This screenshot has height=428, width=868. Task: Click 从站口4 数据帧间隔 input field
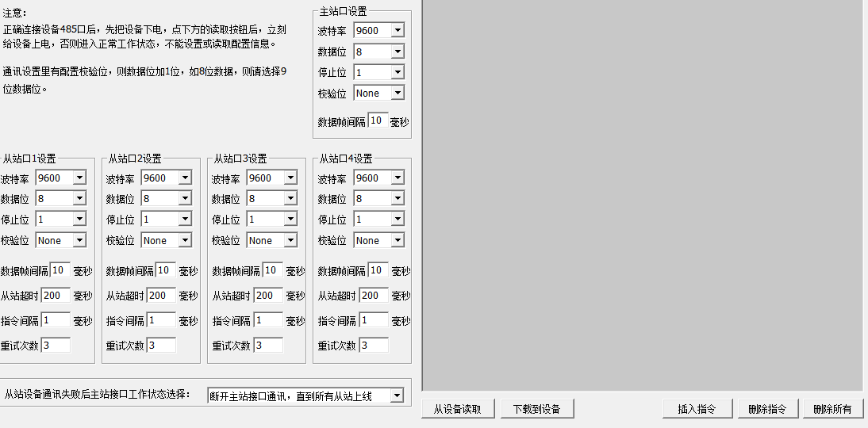[x=378, y=270]
